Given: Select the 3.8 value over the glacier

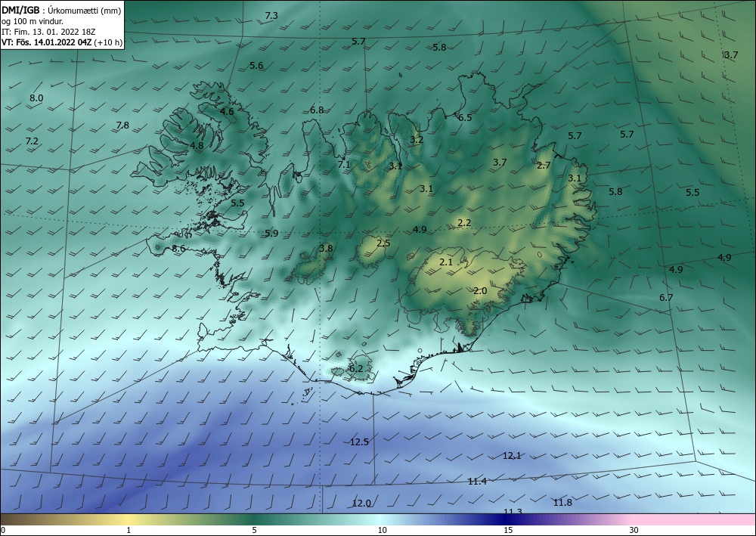Looking at the screenshot, I should [326, 249].
